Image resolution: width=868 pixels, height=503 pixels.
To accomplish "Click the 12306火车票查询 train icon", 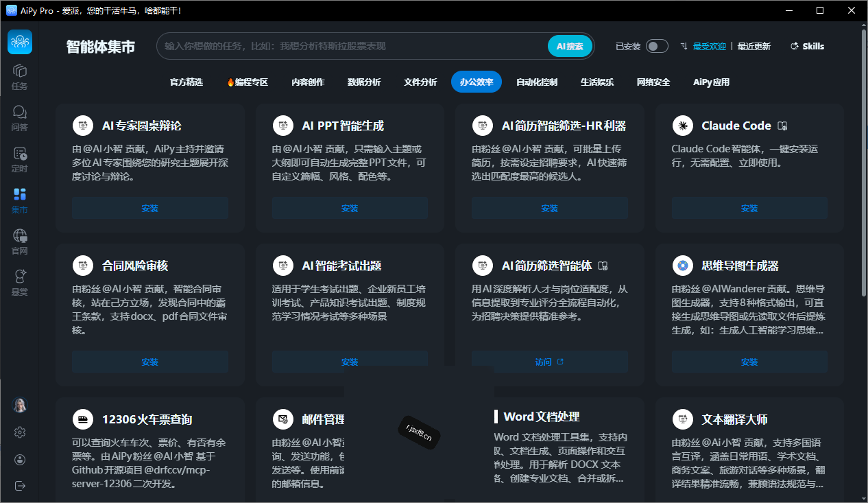I will (x=82, y=419).
